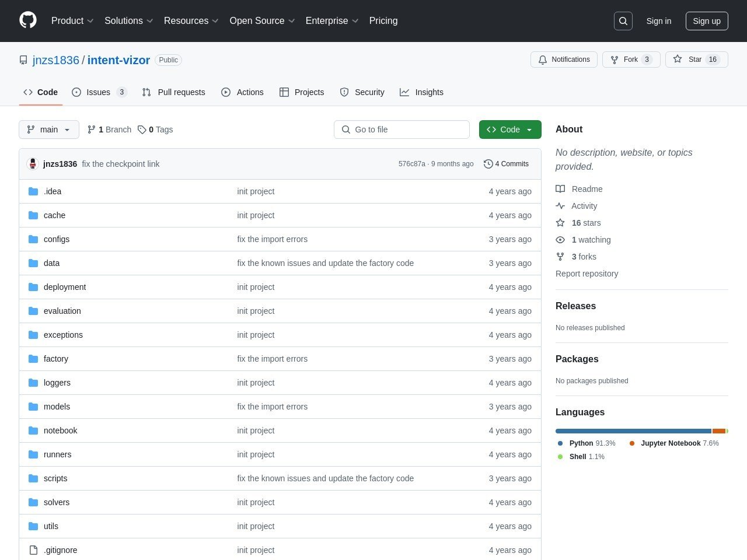Screen dimensions: 747x560
Task: Open the loggers folder name
Action: click(57, 383)
